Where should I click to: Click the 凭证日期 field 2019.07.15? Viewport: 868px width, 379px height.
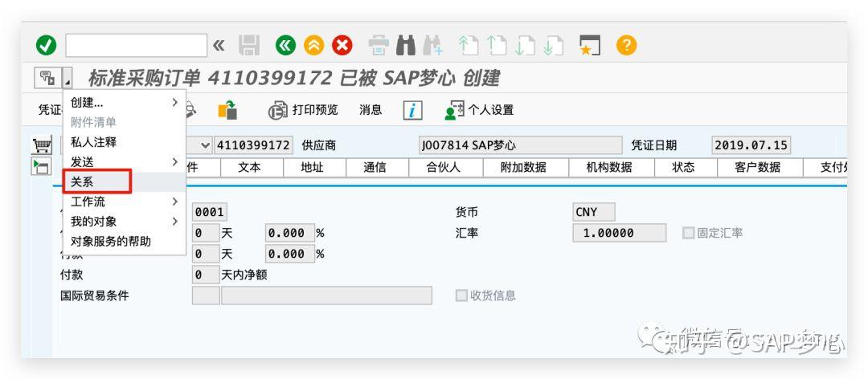[751, 145]
